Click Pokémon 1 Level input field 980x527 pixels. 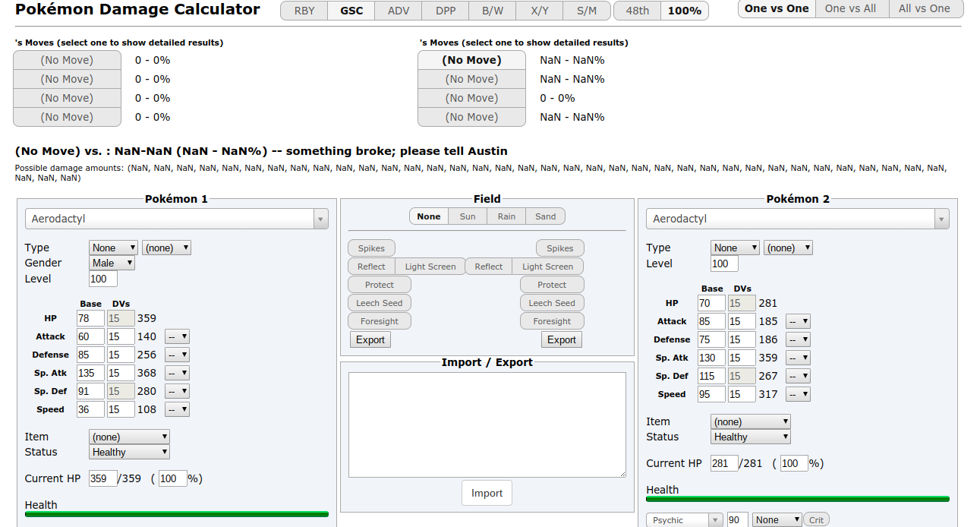[x=103, y=279]
